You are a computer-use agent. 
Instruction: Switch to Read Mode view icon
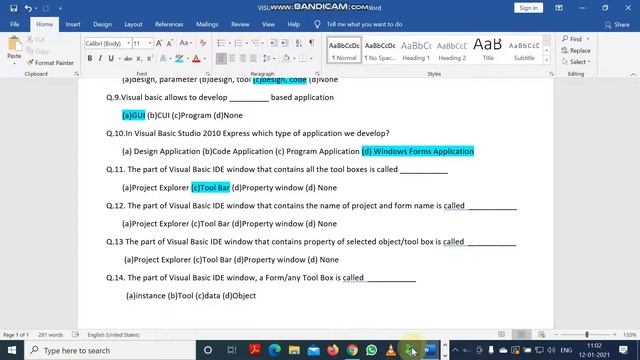click(501, 335)
